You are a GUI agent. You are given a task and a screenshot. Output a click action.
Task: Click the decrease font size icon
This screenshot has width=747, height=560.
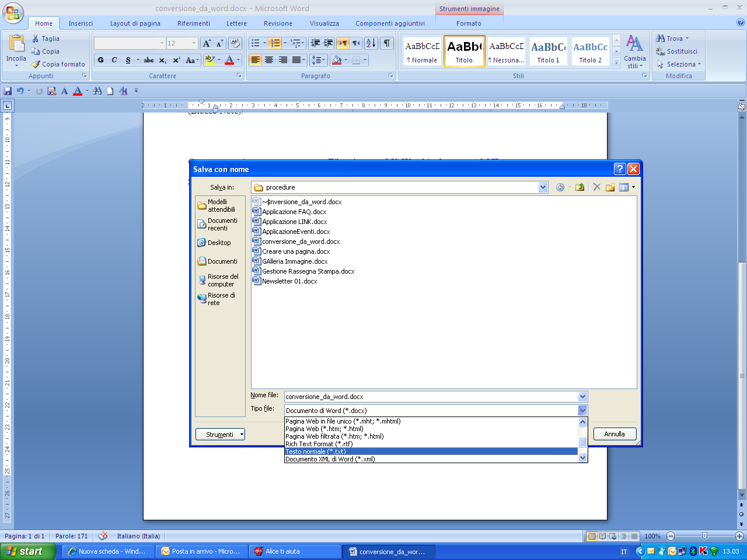pos(219,43)
